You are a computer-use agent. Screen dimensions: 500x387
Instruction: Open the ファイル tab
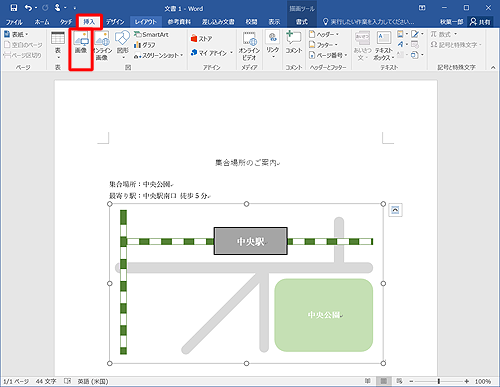14,22
